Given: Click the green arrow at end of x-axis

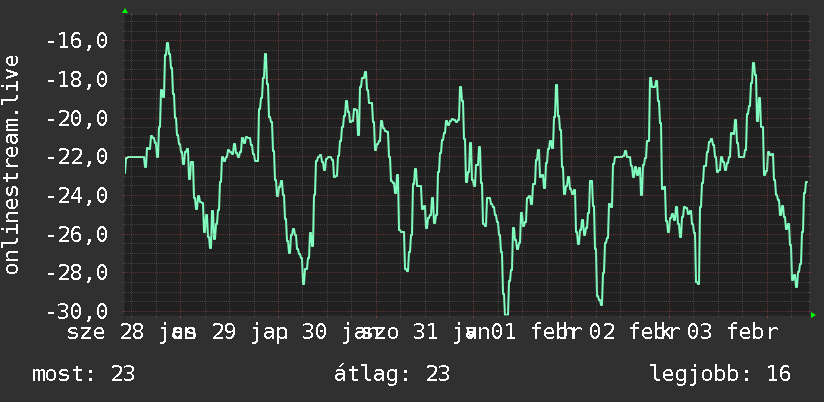Looking at the screenshot, I should click(813, 315).
